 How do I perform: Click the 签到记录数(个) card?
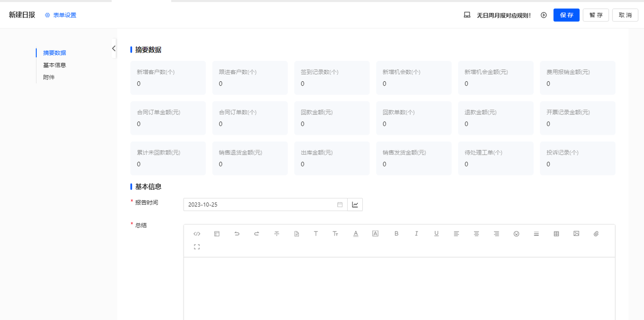coord(332,78)
